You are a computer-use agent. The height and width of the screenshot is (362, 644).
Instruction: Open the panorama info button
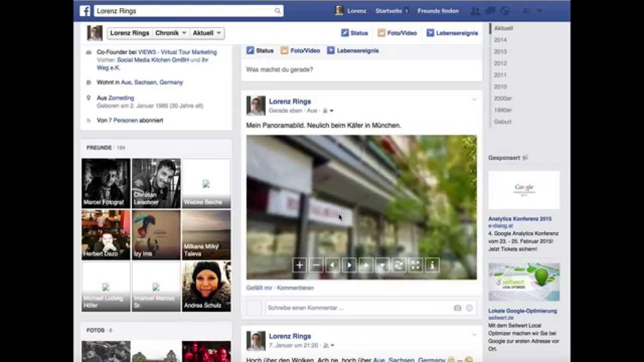(432, 265)
